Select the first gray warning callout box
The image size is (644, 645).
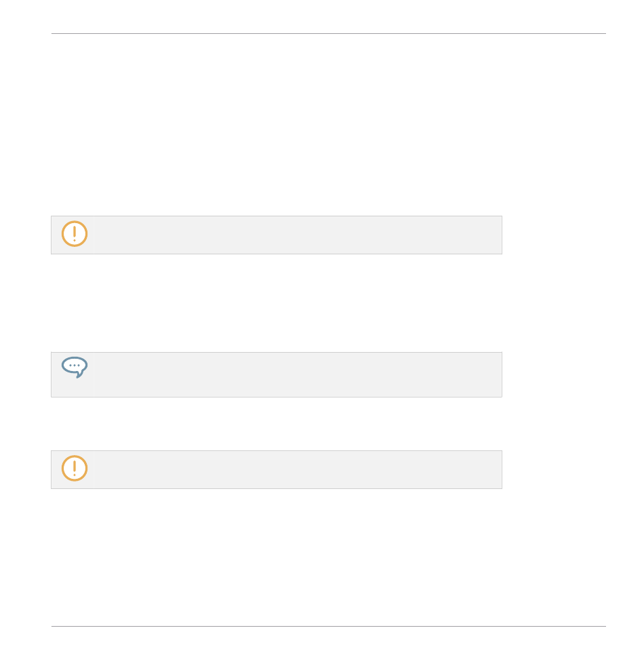click(277, 235)
